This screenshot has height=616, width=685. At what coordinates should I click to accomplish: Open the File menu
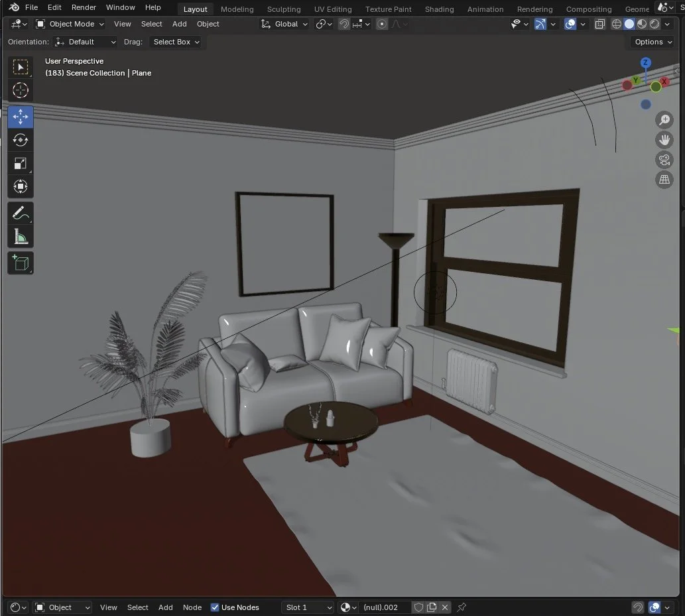pos(31,7)
